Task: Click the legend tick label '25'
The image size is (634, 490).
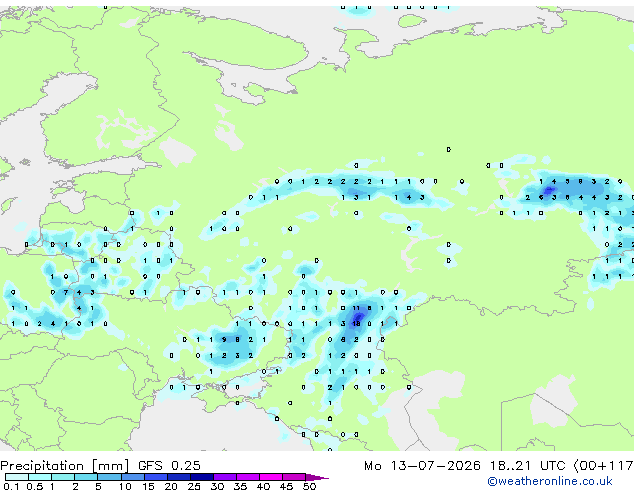Action: coord(194,486)
